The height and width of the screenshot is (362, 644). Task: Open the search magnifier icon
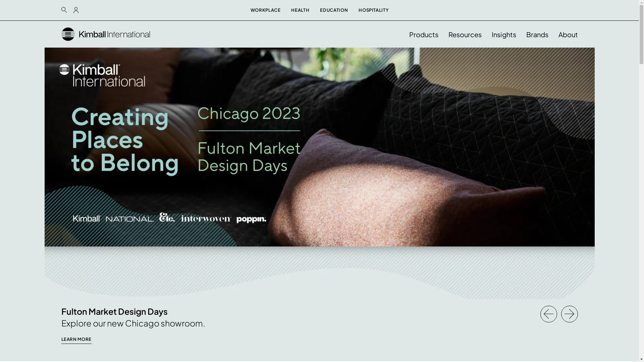64,10
